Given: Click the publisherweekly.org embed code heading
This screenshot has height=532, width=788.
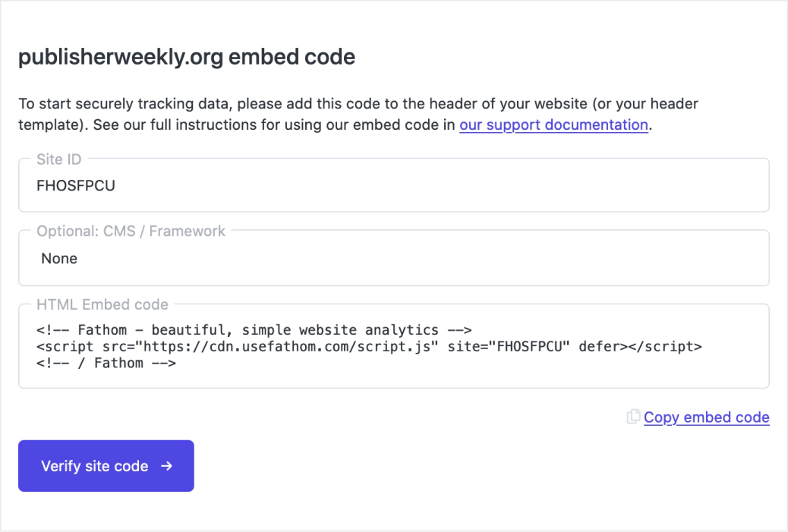Looking at the screenshot, I should (x=187, y=57).
